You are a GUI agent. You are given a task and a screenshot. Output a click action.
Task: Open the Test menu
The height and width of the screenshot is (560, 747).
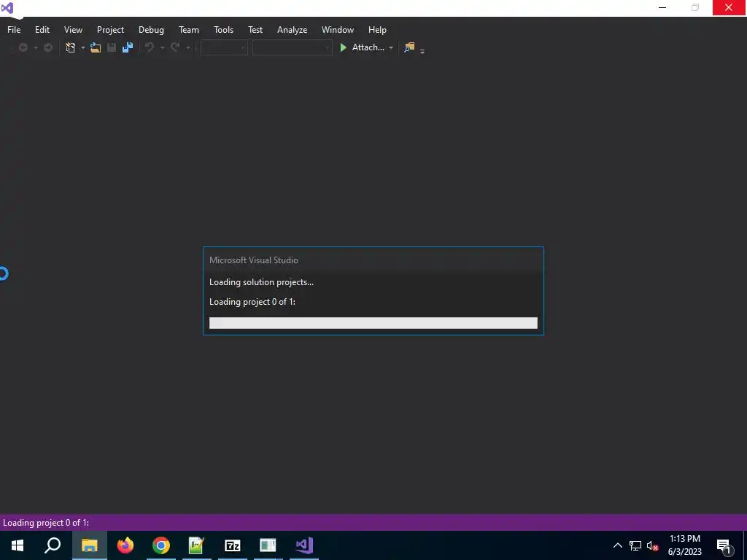click(255, 29)
